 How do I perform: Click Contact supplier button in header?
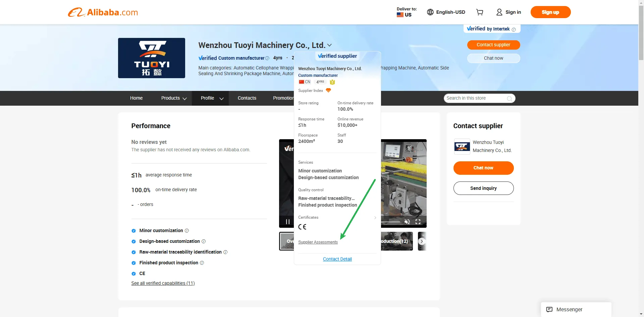coord(493,45)
